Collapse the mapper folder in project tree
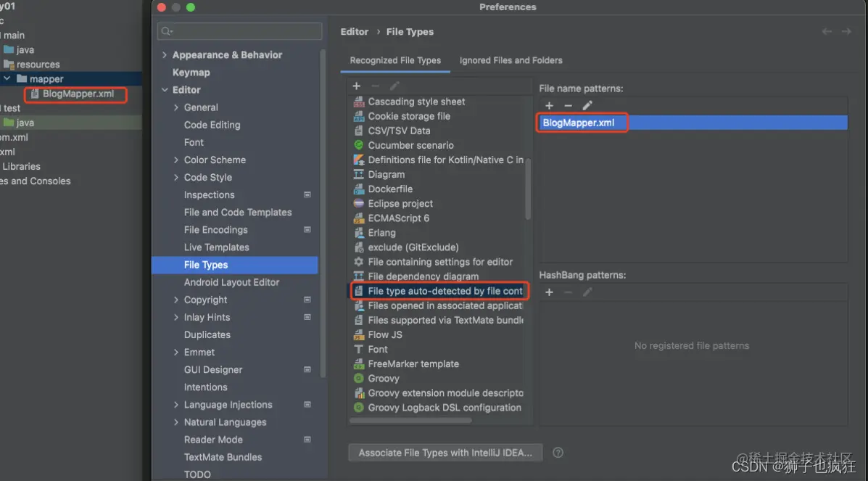Image resolution: width=868 pixels, height=481 pixels. coord(7,78)
